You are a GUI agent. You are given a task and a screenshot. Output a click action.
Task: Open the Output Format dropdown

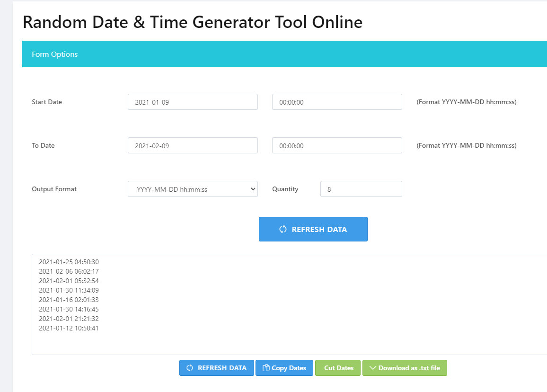(193, 189)
